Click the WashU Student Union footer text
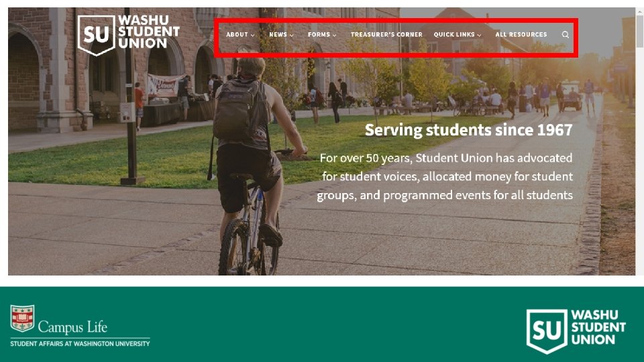Screen dimensions: 644x362 598,327
